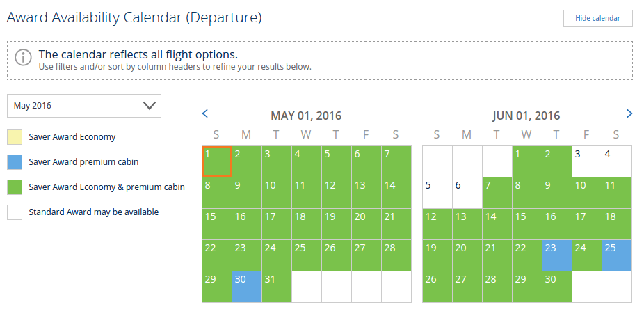Select June 30 on the calendar
Screen dimensions: 644x316
[557, 287]
